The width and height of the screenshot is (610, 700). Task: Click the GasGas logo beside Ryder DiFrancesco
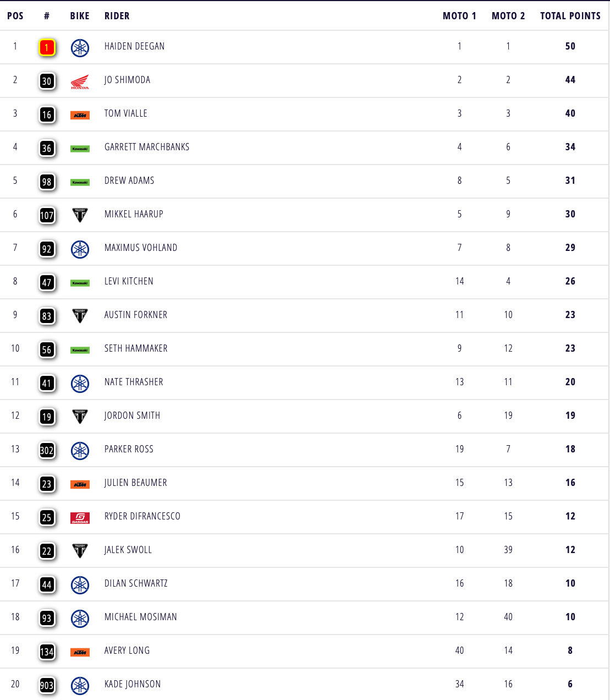click(x=80, y=517)
